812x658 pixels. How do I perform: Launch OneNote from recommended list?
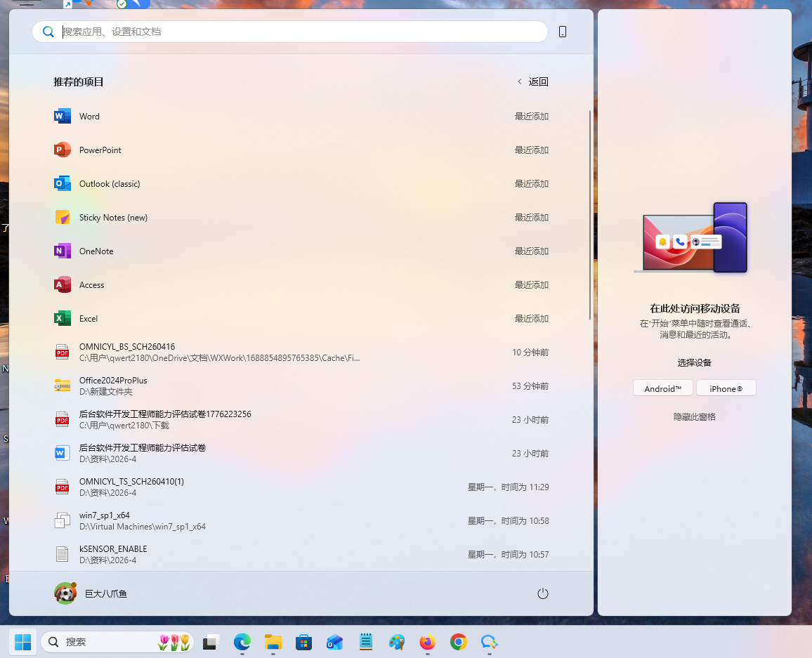(96, 251)
